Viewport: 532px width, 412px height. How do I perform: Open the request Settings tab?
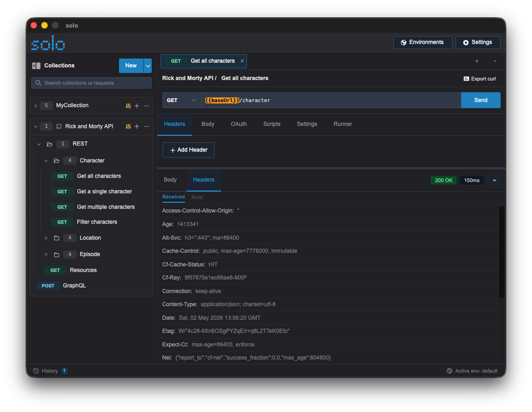(x=307, y=124)
